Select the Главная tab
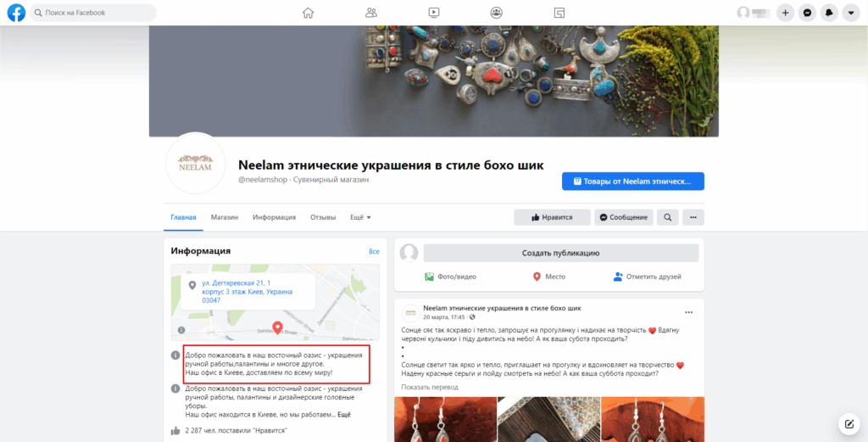Image resolution: width=868 pixels, height=442 pixels. click(x=183, y=218)
